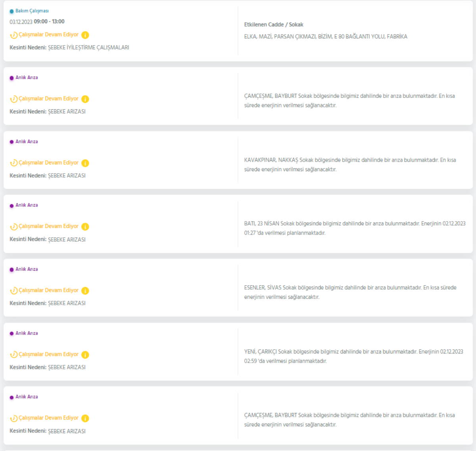Click the info icon in the KAVAKPINAR, NAKKAŞ outage card

85,163
